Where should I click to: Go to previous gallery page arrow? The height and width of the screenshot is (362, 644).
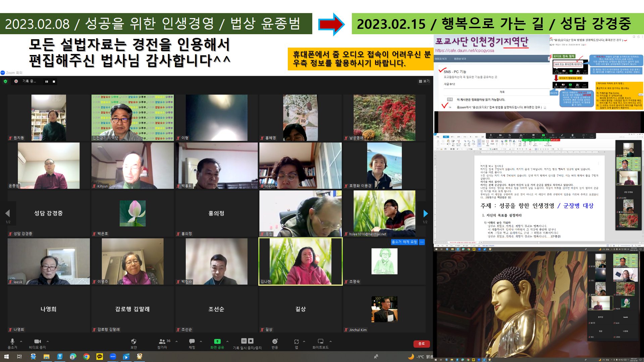[8, 213]
